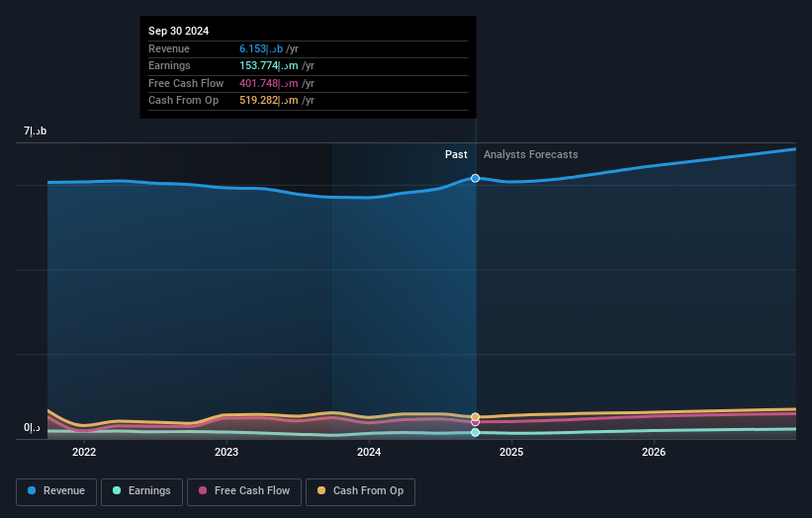The image size is (812, 518).
Task: Click the Past label on chart
Action: [x=456, y=155]
